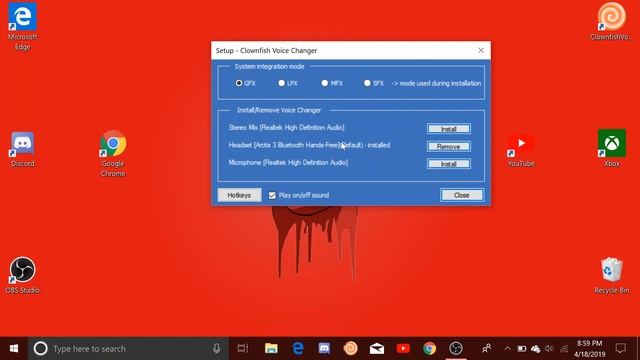Open Task View in taskbar
The height and width of the screenshot is (360, 640).
pos(242,349)
